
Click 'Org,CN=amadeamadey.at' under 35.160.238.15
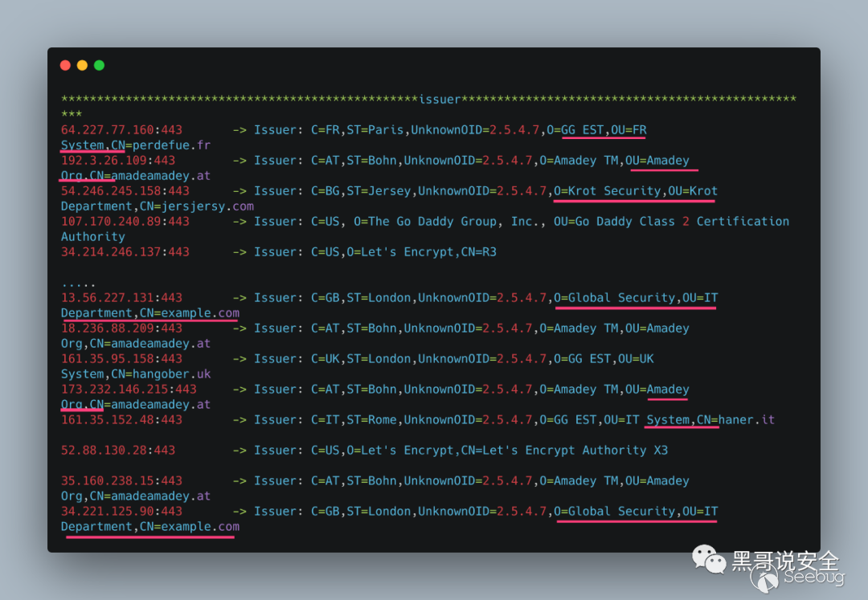[136, 496]
